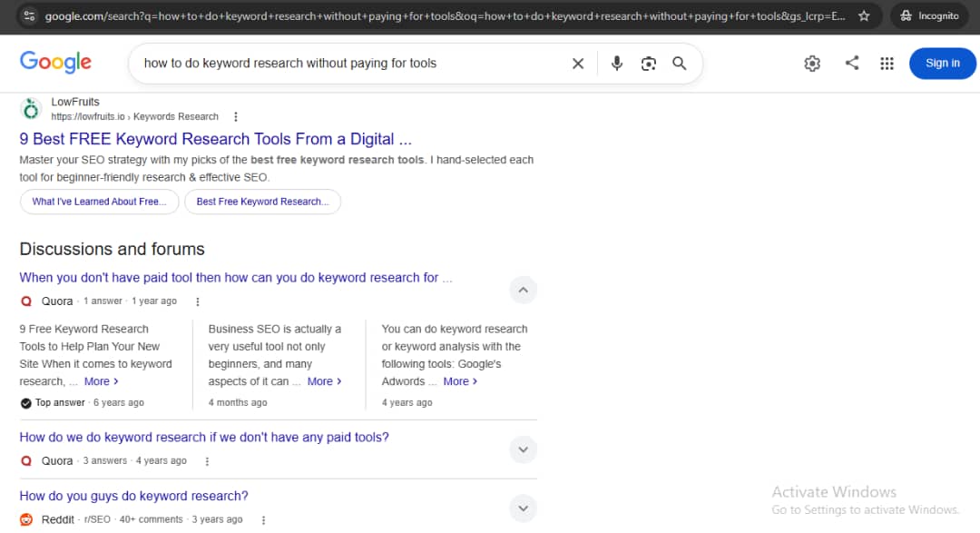This screenshot has width=980, height=533.
Task: Open more options for Reddit r/SEO result
Action: pyautogui.click(x=263, y=520)
